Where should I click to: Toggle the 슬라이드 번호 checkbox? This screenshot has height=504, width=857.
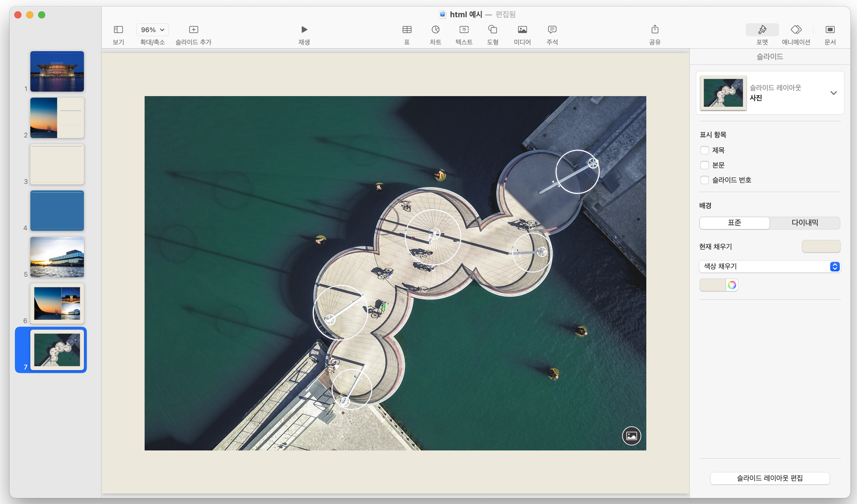pos(704,180)
